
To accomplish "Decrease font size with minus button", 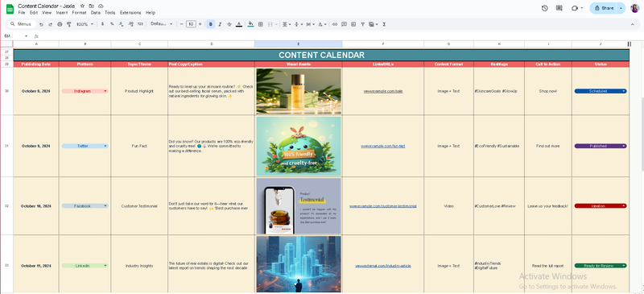I will tap(182, 24).
